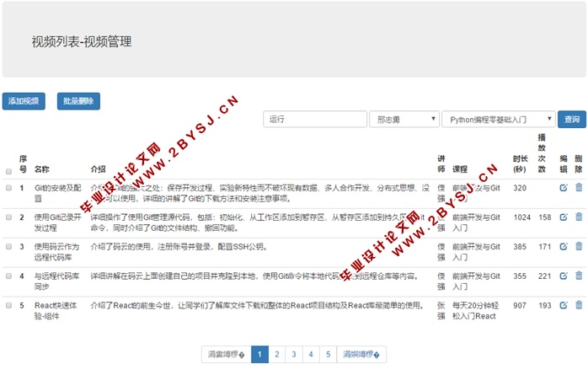The image size is (588, 375).
Task: Go to pagination page 4
Action: pyautogui.click(x=311, y=354)
